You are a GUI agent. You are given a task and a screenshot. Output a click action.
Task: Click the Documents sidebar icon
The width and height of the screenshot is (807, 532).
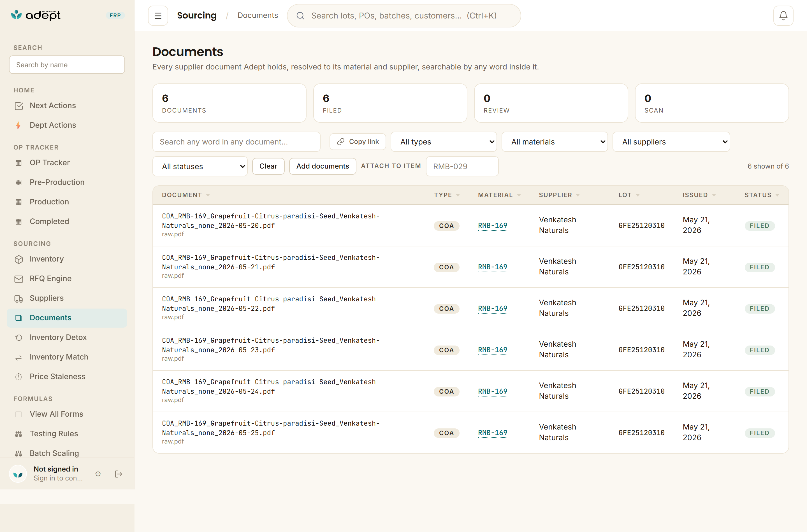coord(19,318)
